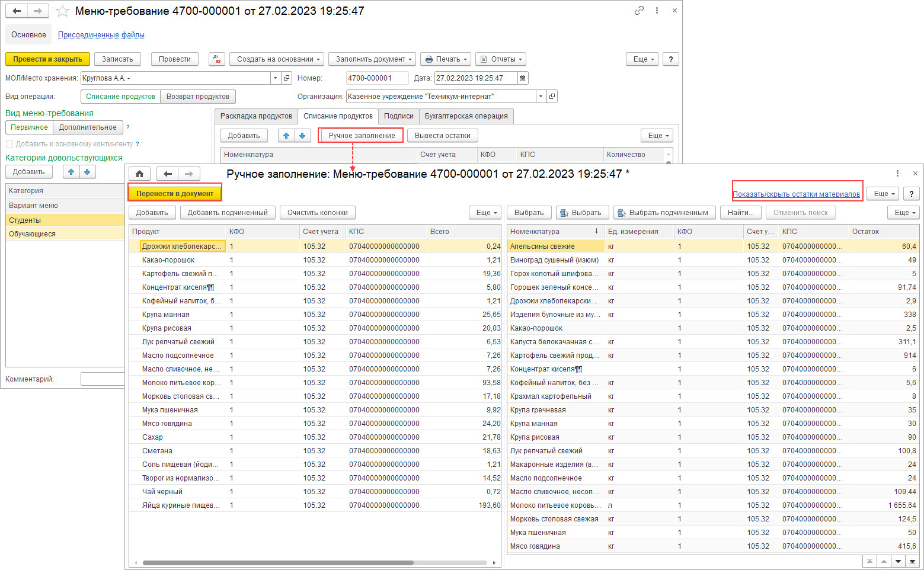
Task: Expand Заполнить документ dropdown
Action: 372,59
